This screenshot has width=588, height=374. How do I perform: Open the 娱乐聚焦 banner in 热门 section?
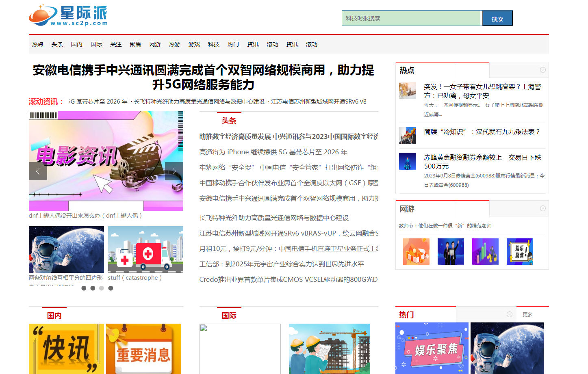point(432,348)
